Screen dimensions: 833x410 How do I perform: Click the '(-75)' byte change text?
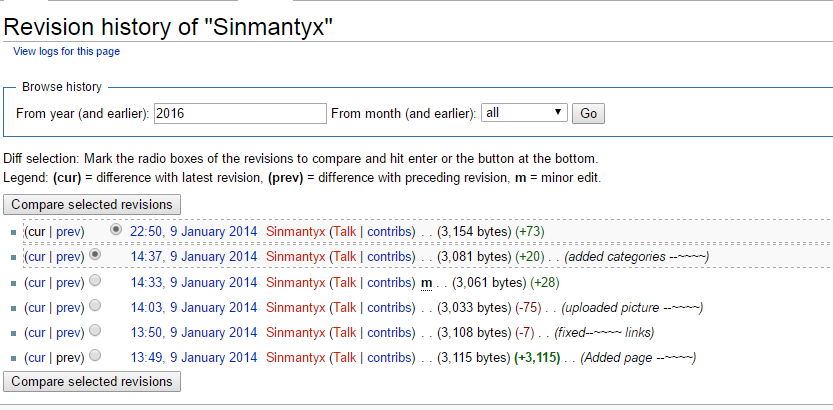click(528, 308)
